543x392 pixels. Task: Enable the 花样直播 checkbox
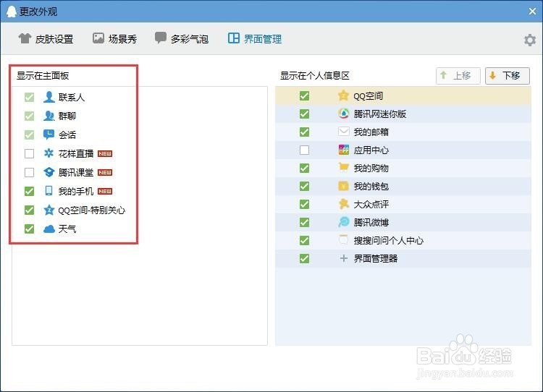tap(30, 153)
